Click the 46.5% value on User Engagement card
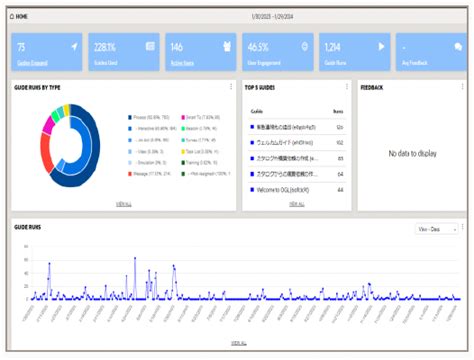The width and height of the screenshot is (474, 360). [x=258, y=47]
